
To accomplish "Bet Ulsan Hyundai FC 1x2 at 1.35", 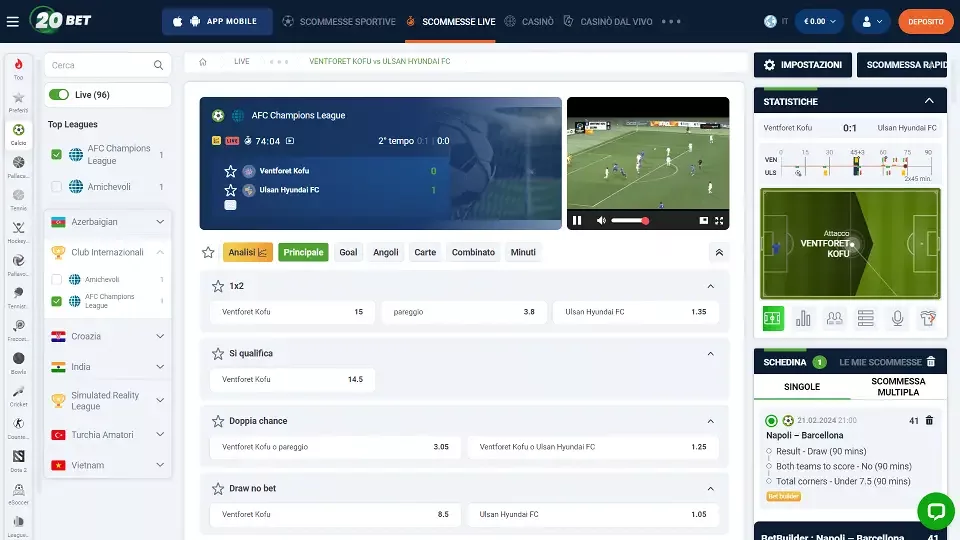I will pos(636,312).
